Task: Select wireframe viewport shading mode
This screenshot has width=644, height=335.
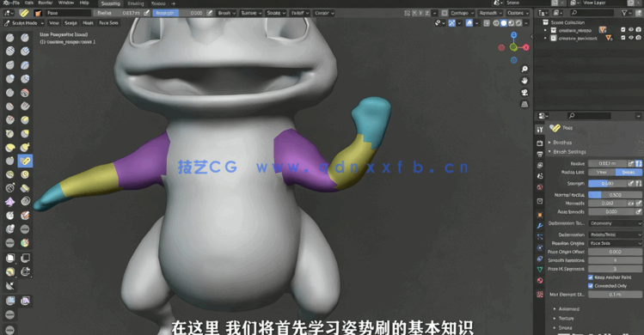Action: tap(496, 23)
